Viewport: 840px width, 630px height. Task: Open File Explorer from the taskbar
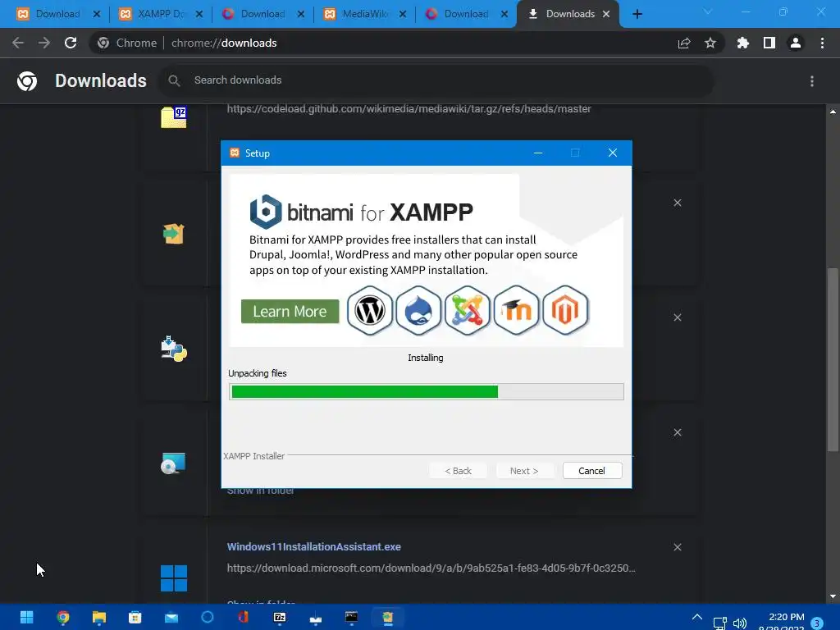99,617
